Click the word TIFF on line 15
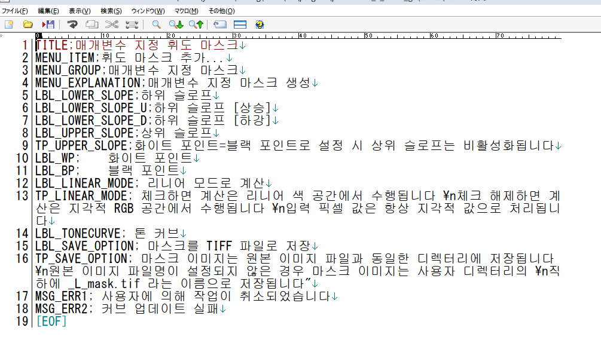This screenshot has width=601, height=364. point(219,247)
